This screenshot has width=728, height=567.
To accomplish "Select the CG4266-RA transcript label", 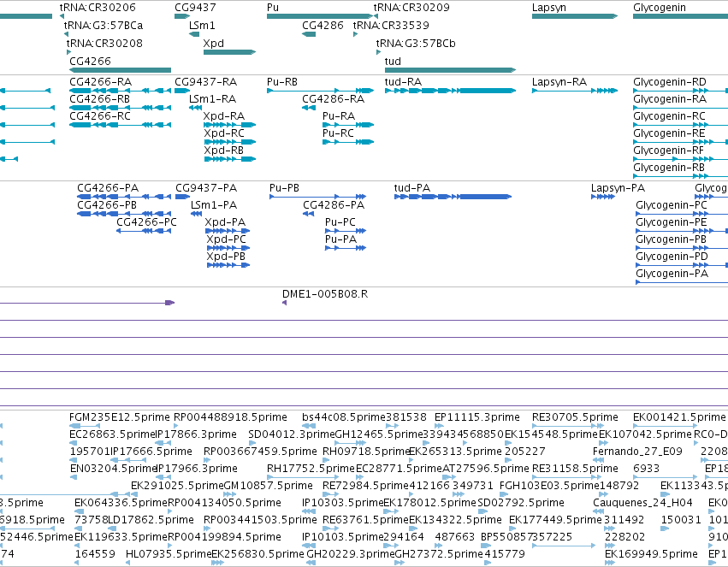I will click(x=101, y=81).
